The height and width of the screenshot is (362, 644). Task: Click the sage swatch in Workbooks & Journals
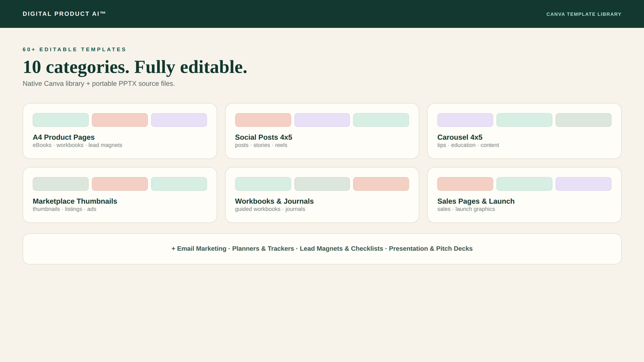coord(322,184)
